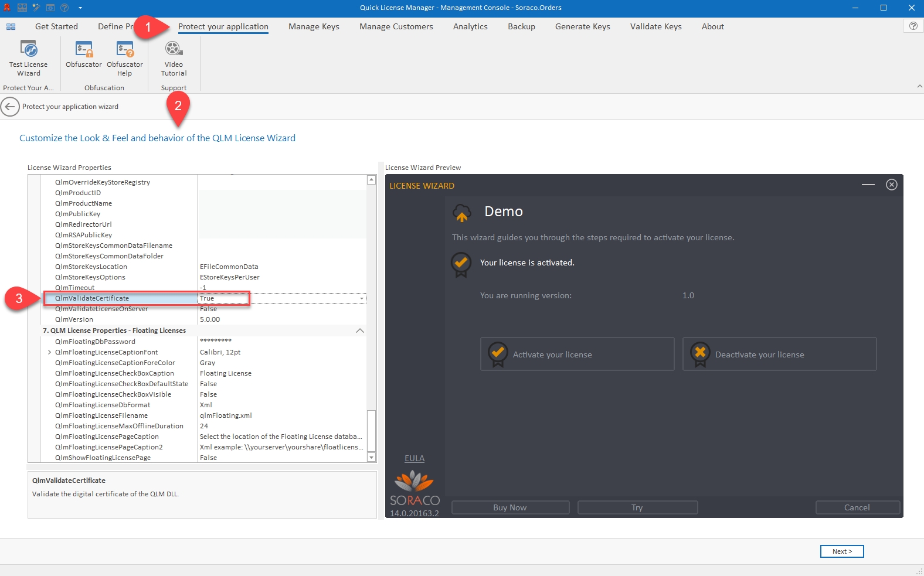Click the magic wand icon in title bar
The image size is (924, 576).
(x=36, y=8)
